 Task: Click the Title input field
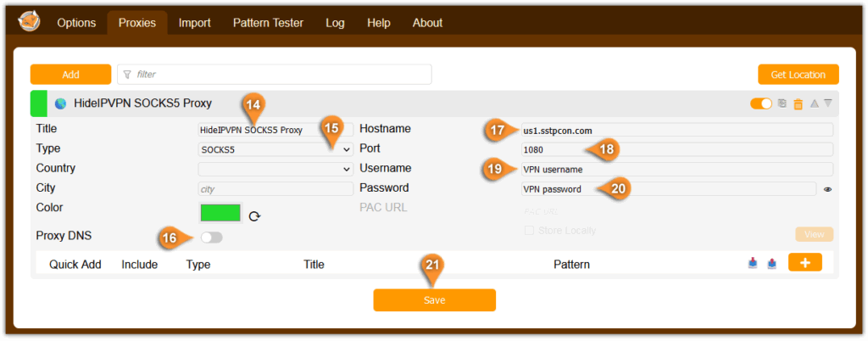tap(275, 130)
